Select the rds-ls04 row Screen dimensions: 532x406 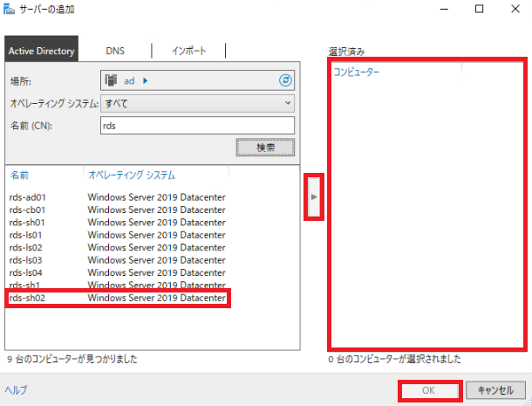point(118,272)
